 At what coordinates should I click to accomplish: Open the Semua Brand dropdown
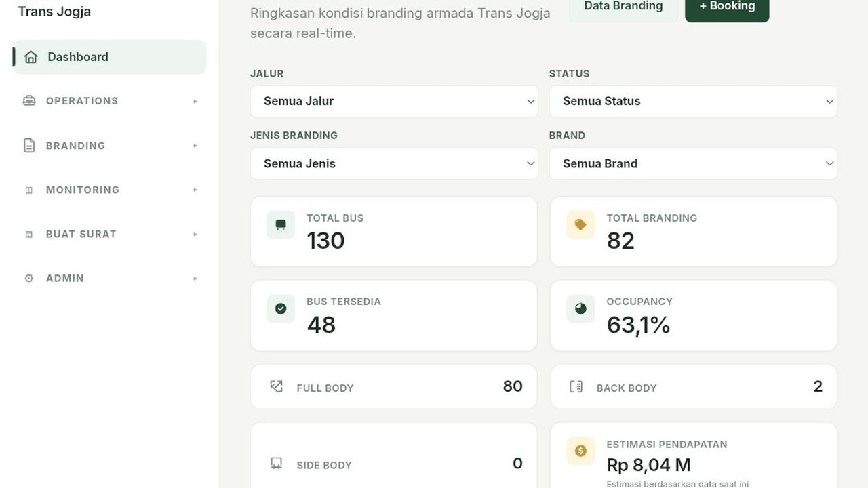pyautogui.click(x=693, y=163)
